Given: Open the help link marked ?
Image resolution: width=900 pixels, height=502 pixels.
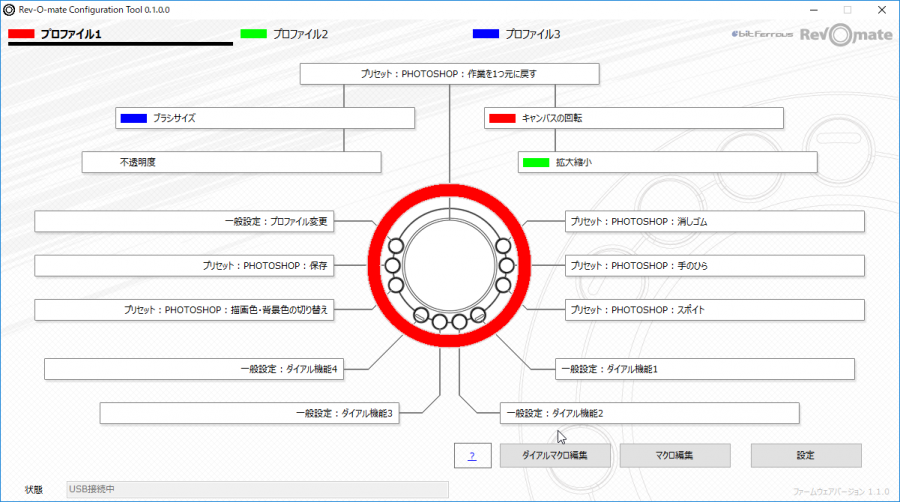Looking at the screenshot, I should tap(472, 456).
